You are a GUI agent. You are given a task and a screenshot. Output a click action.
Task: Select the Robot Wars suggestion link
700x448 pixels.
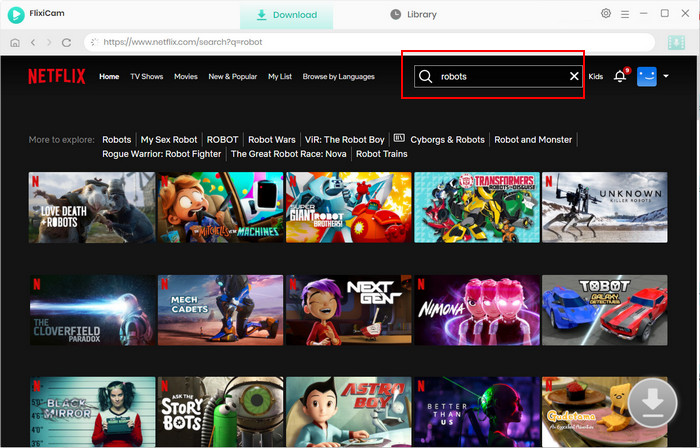click(272, 140)
